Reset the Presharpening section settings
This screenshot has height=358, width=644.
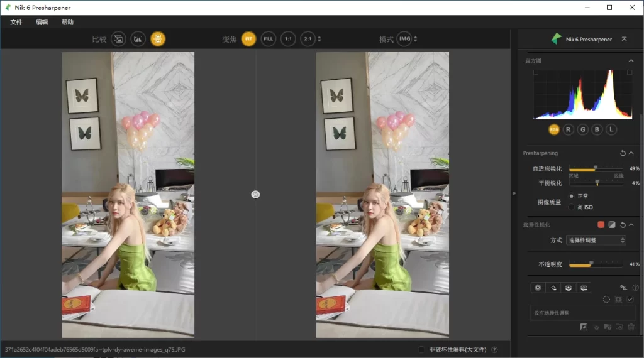click(x=623, y=153)
